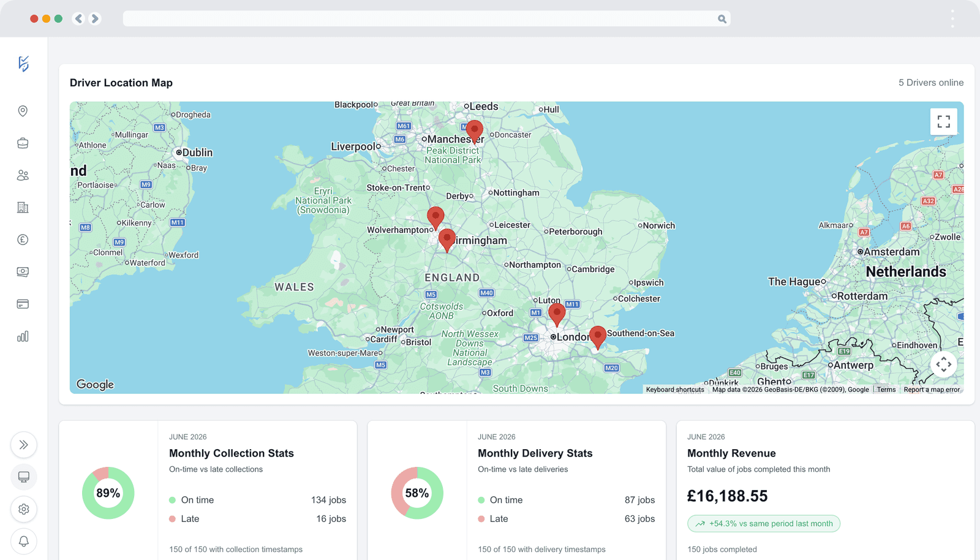The height and width of the screenshot is (560, 980).
Task: Go forward with the browser forward arrow
Action: tap(95, 18)
